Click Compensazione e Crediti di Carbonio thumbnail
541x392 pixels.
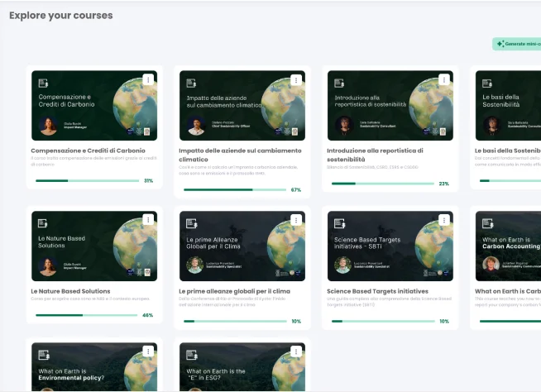(94, 106)
